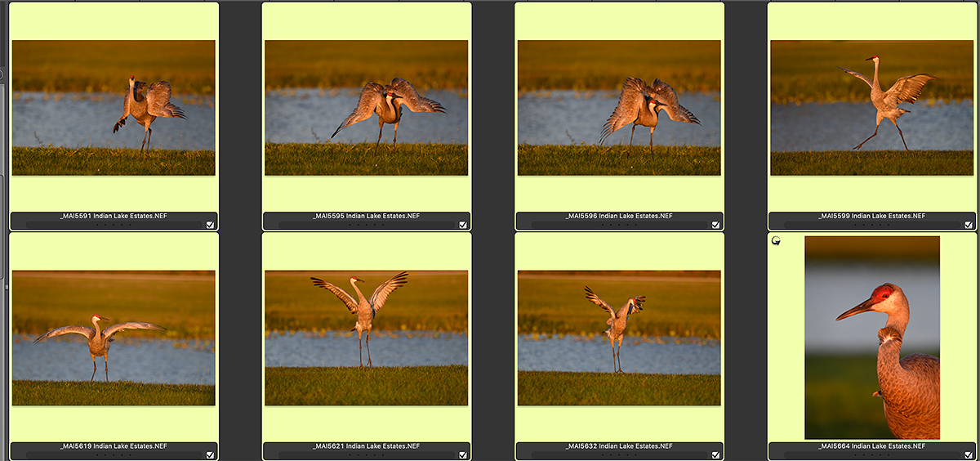Viewport: 980px width, 461px height.
Task: Set star rating dots under _MAI5591 filename
Action: 114,225
